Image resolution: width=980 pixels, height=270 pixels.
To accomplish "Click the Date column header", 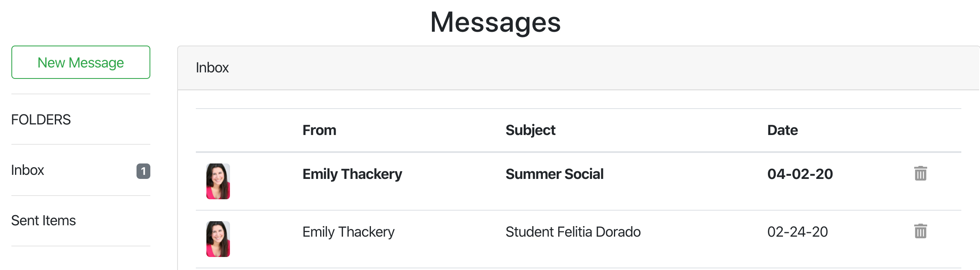I will tap(782, 130).
